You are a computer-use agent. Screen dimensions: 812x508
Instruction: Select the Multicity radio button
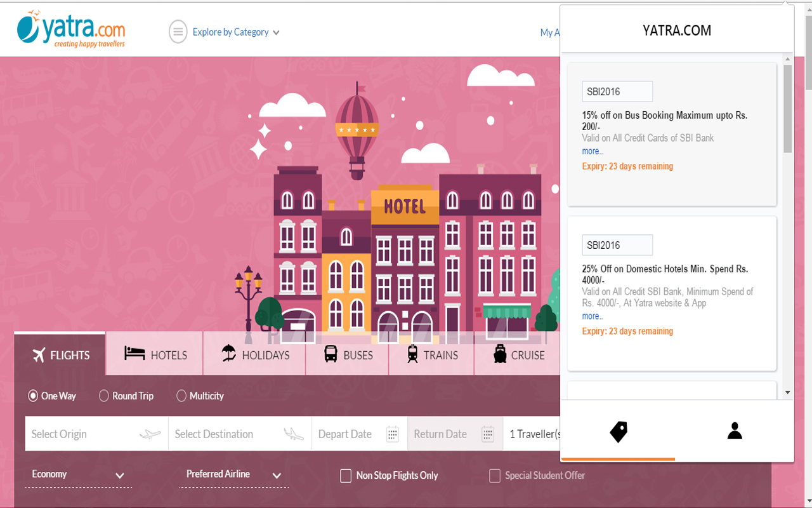[x=181, y=396]
